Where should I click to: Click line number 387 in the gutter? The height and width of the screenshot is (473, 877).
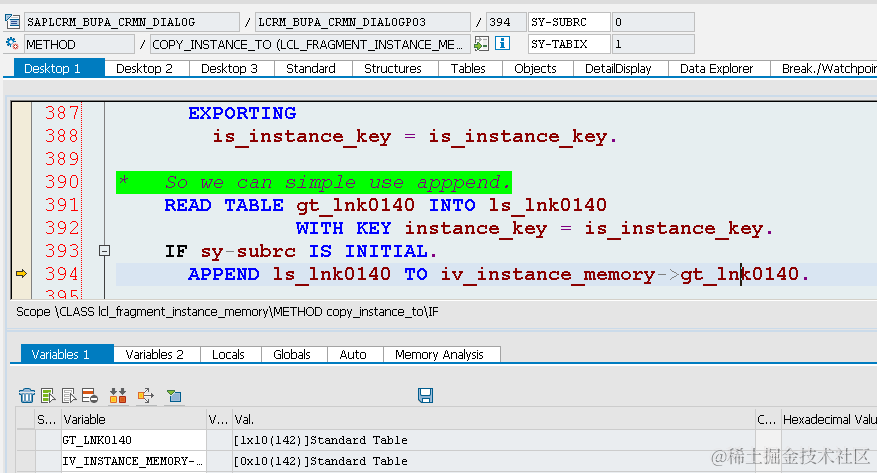pyautogui.click(x=62, y=113)
